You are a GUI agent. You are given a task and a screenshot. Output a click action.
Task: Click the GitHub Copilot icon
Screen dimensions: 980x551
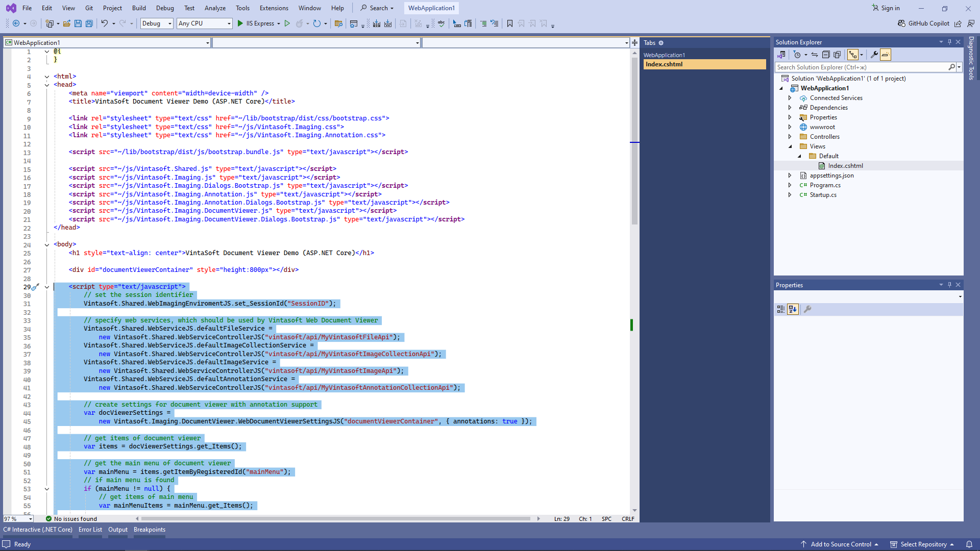click(x=902, y=23)
